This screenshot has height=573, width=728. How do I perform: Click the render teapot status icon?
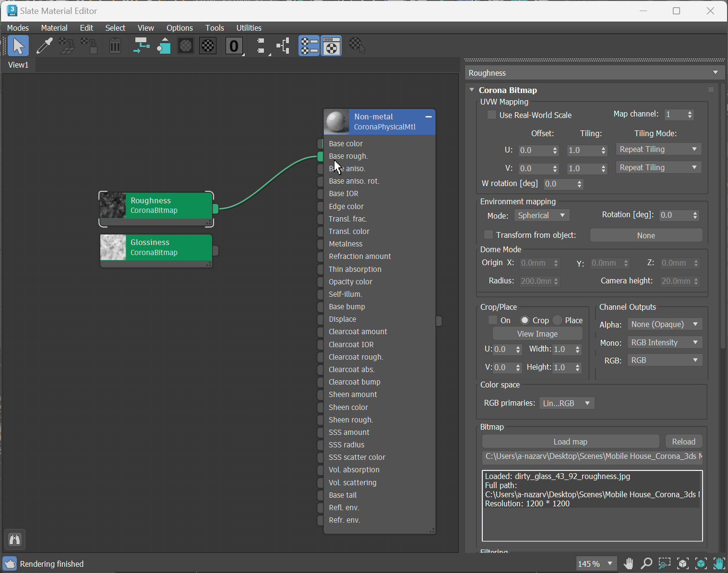click(x=10, y=563)
